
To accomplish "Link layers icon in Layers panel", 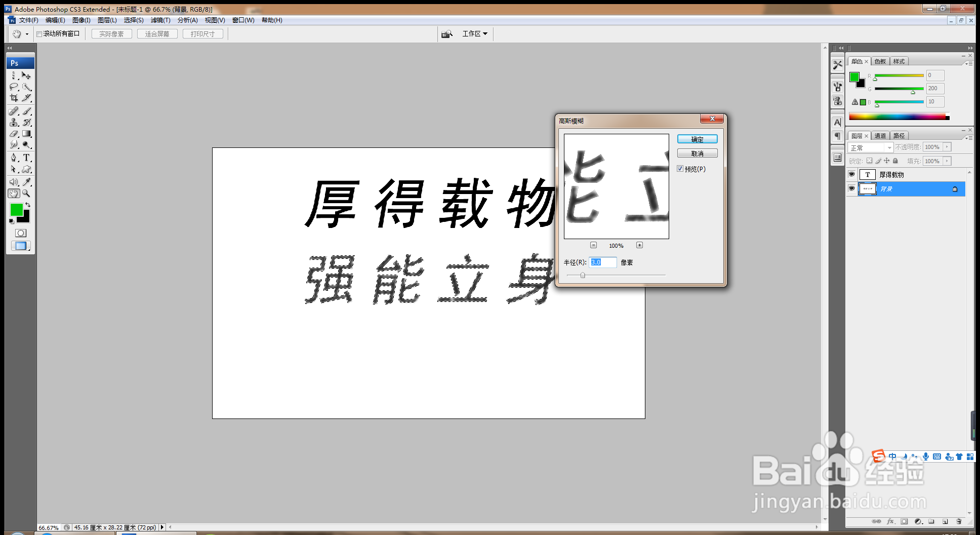I will (x=876, y=521).
